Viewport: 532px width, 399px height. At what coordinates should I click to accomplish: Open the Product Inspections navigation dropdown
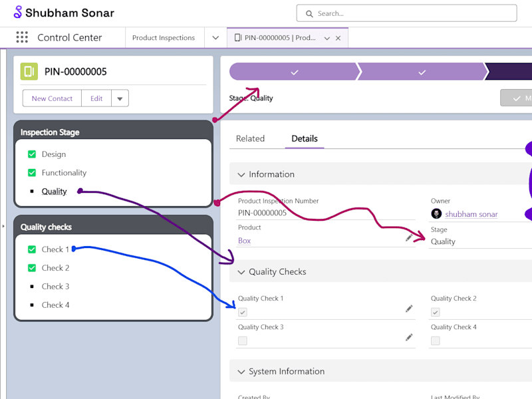click(215, 38)
